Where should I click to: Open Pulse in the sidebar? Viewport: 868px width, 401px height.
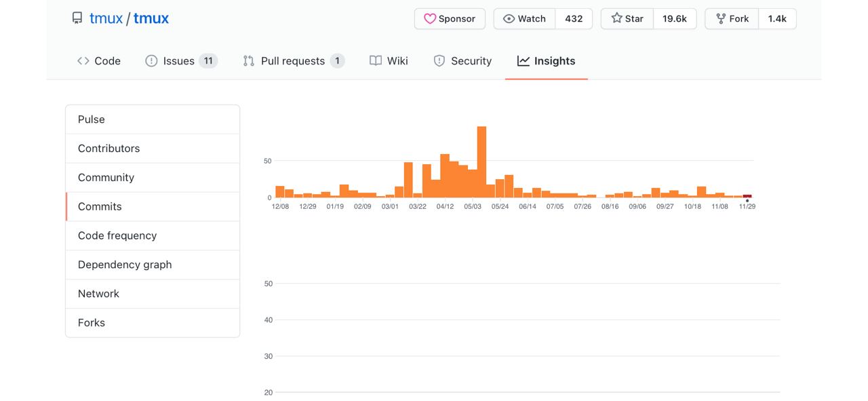(153, 119)
